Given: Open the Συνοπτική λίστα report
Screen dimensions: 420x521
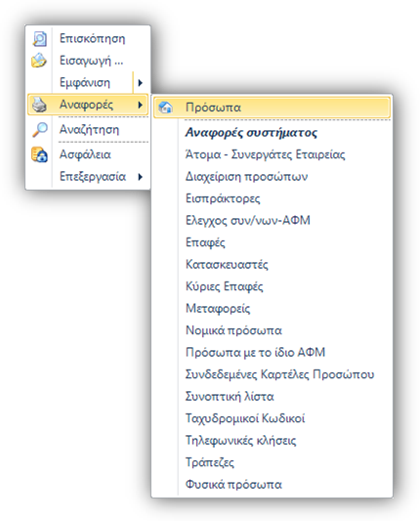Looking at the screenshot, I should pyautogui.click(x=230, y=397).
